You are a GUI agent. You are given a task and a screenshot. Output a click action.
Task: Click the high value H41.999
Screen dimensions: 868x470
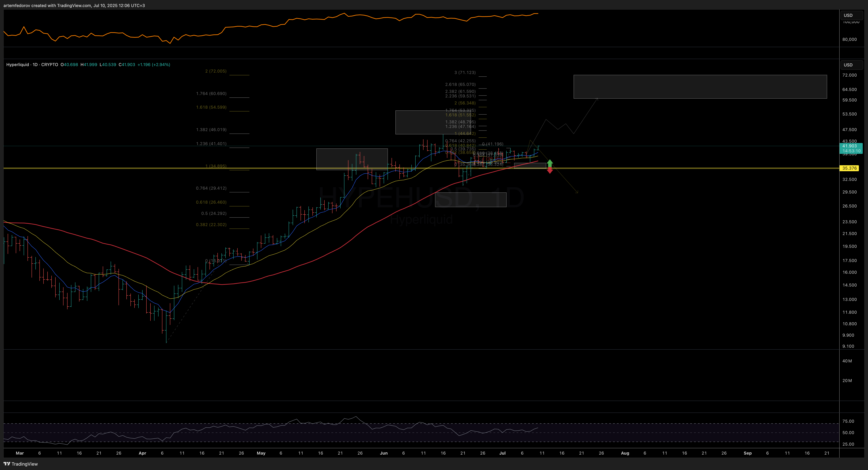coord(89,65)
